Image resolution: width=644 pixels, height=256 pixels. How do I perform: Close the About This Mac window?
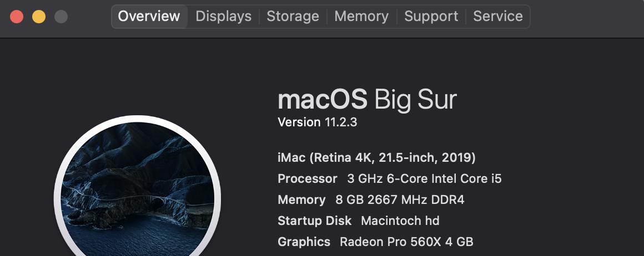point(17,17)
